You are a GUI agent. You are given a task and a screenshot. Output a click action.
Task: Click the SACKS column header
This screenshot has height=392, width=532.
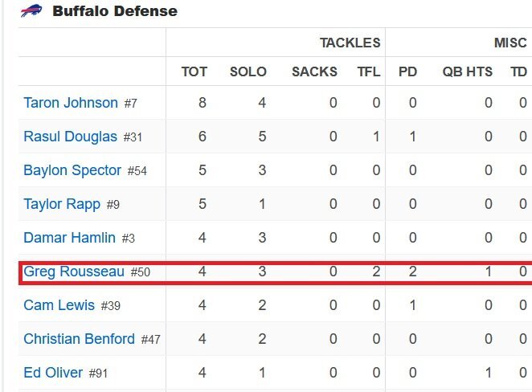(x=314, y=71)
